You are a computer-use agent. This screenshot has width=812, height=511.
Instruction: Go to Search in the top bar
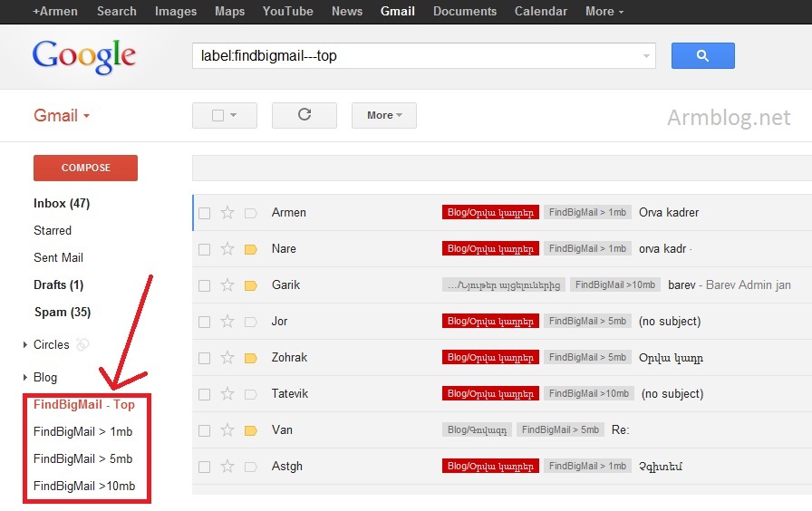(x=117, y=12)
